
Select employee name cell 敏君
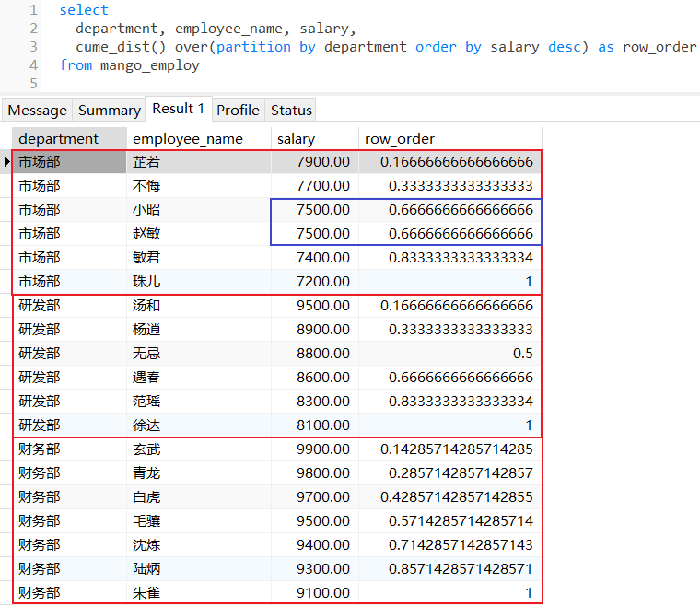tap(199, 258)
